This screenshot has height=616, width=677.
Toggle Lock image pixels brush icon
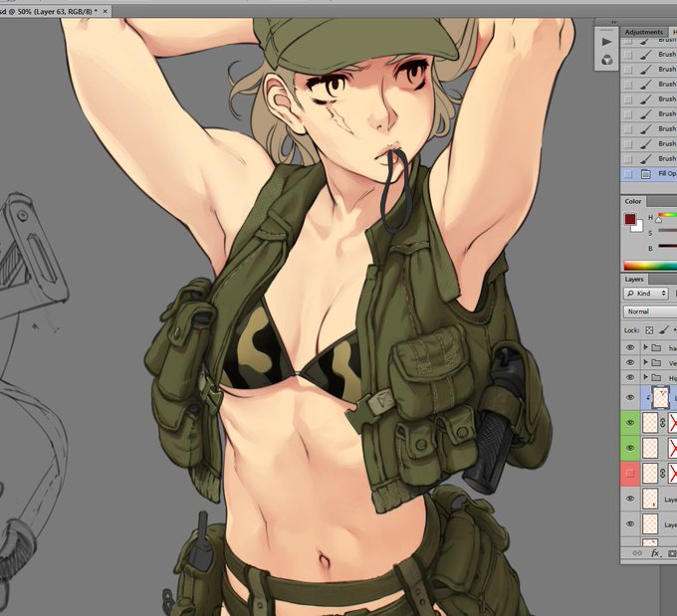click(x=664, y=330)
